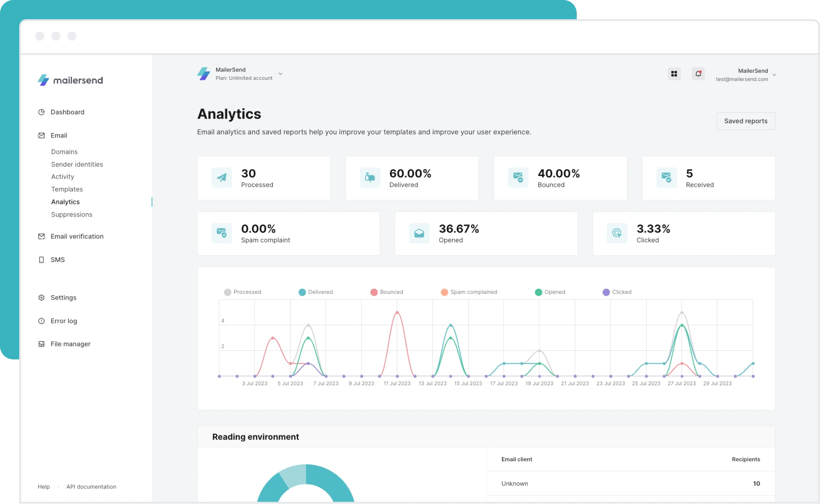Click the SMS phone icon
This screenshot has width=820, height=504.
pos(41,260)
